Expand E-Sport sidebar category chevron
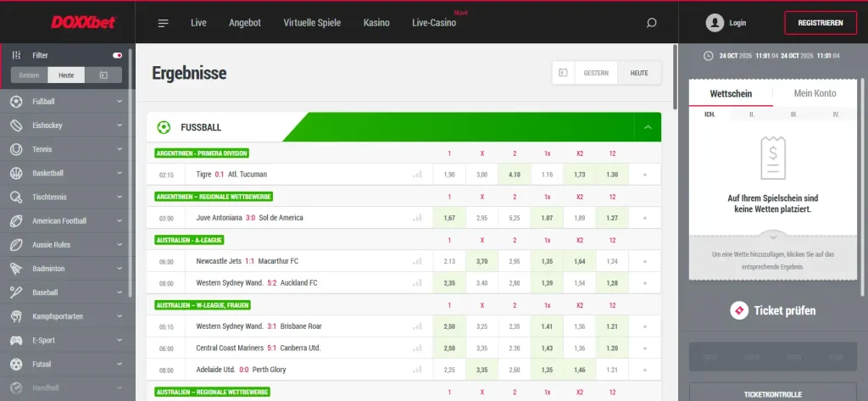This screenshot has height=401, width=868. pyautogui.click(x=120, y=340)
